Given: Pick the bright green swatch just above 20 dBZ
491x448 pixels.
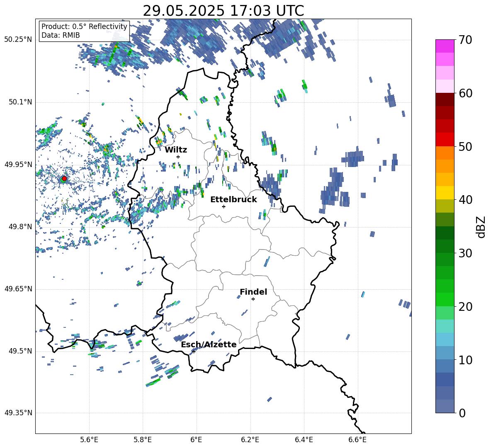Looking at the screenshot, I should 445,299.
